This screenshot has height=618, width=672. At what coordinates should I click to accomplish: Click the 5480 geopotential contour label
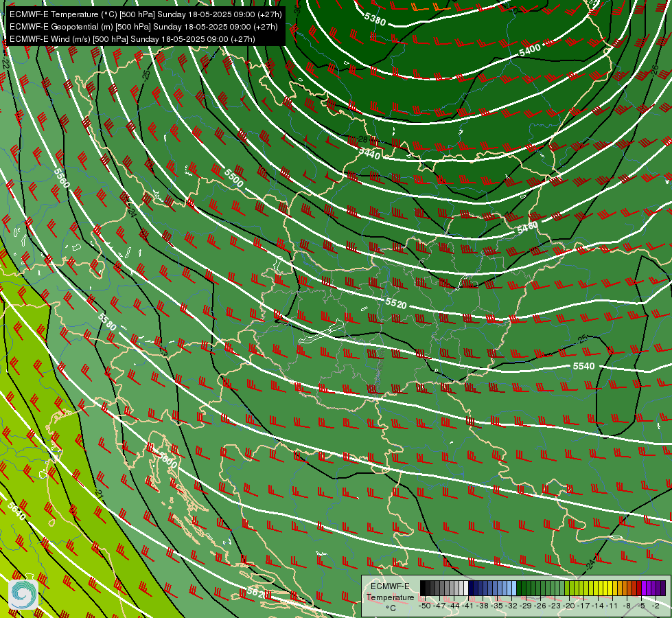click(527, 228)
